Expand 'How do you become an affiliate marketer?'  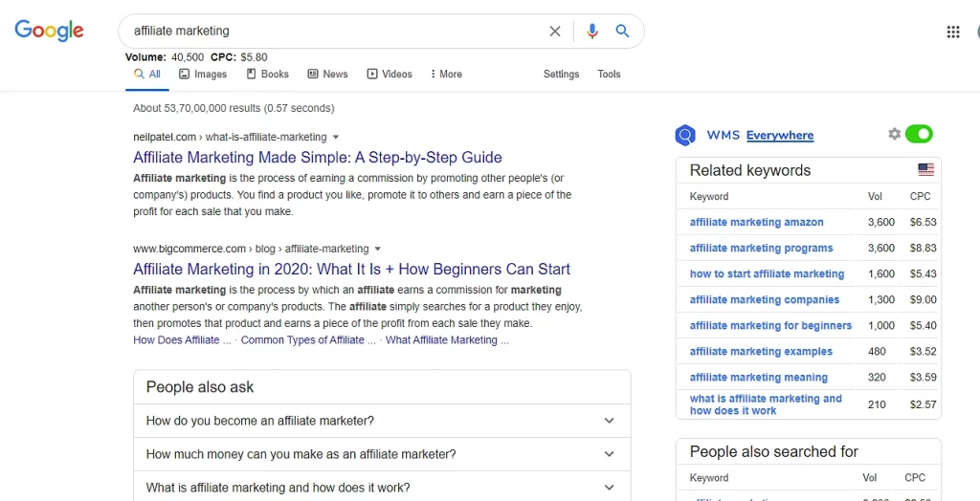click(x=382, y=421)
